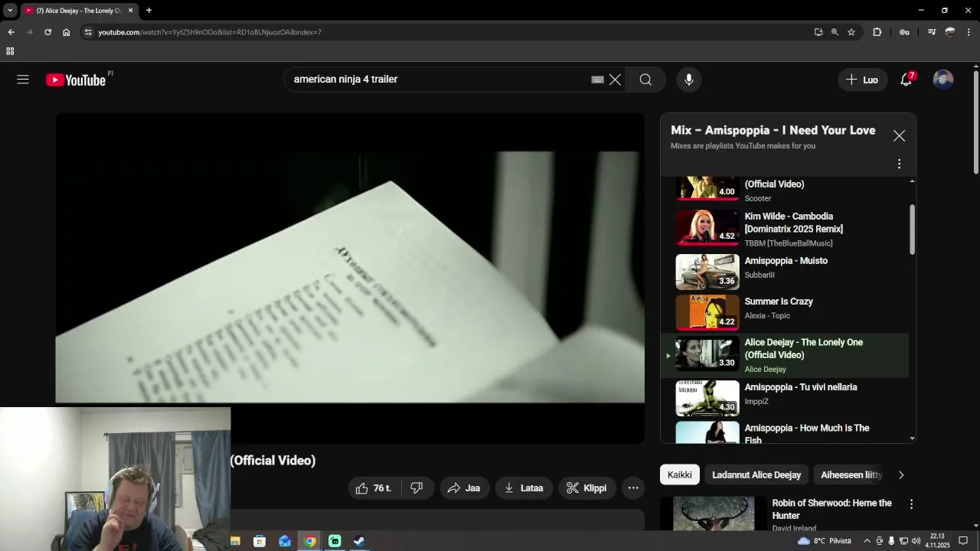Open the Luo create menu
The image size is (980, 551).
[863, 80]
